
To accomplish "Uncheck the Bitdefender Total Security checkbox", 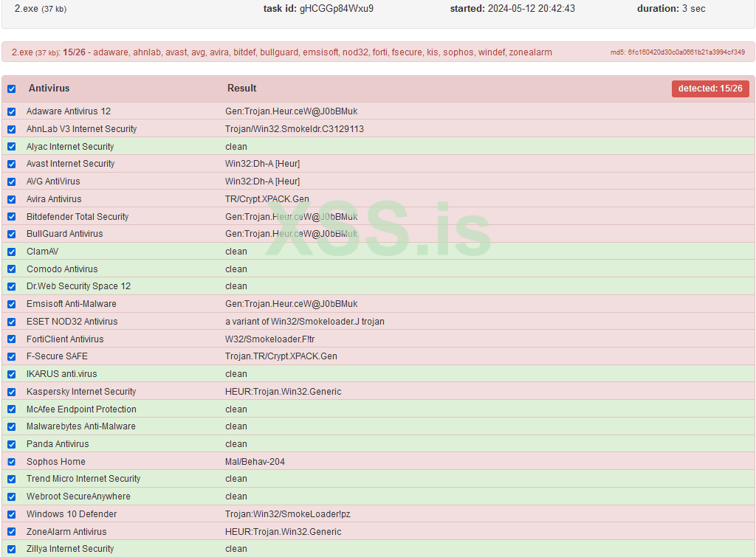I will click(x=12, y=217).
